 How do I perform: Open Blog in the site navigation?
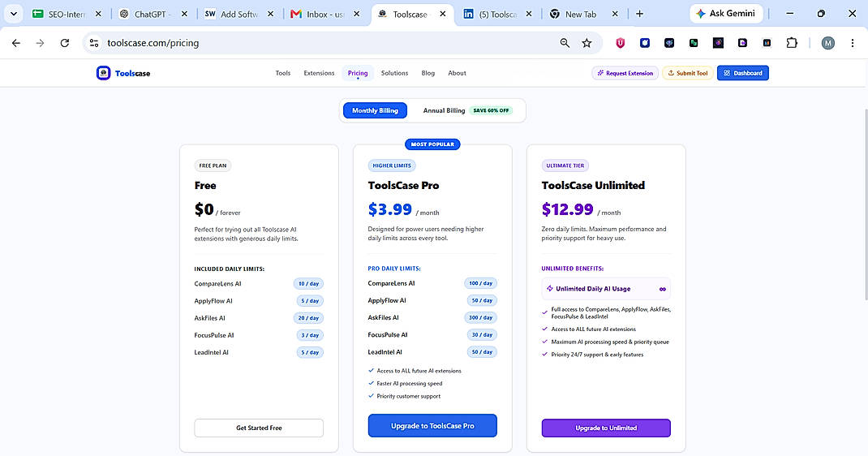point(428,73)
